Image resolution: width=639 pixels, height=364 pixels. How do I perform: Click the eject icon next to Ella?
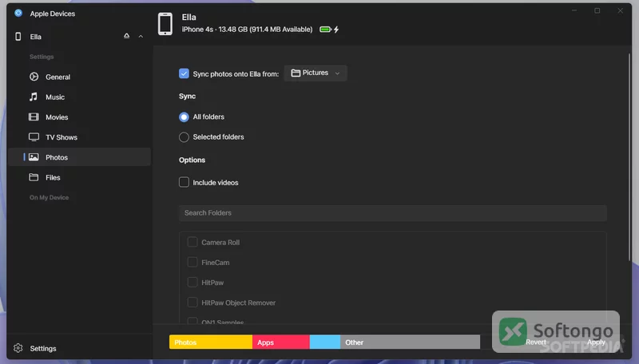(127, 36)
